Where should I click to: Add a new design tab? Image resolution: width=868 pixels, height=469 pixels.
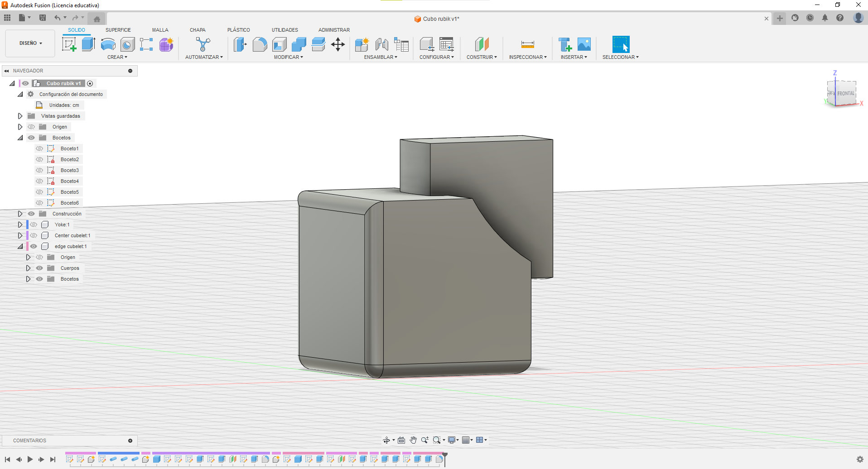coord(780,18)
